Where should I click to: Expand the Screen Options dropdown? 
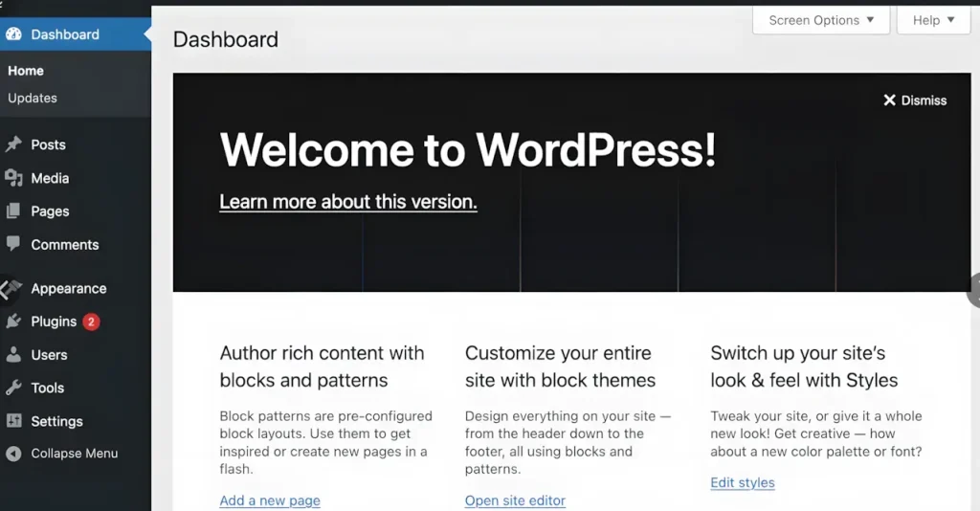820,20
